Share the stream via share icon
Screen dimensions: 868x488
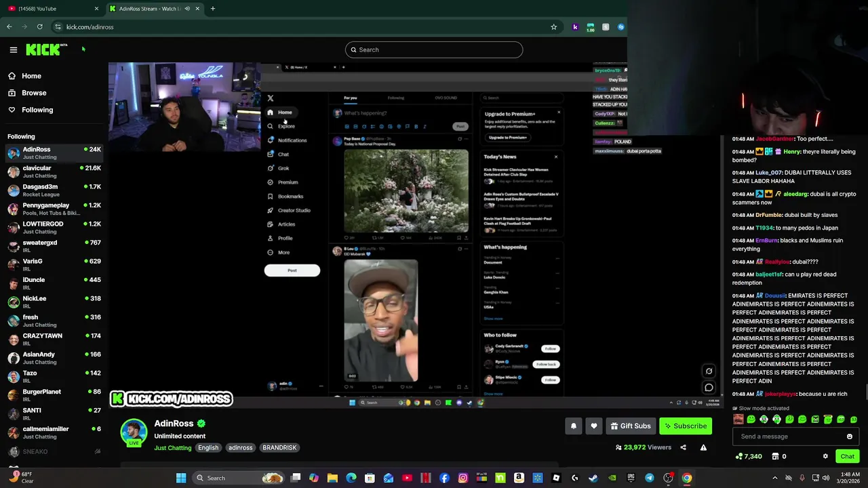tap(683, 447)
